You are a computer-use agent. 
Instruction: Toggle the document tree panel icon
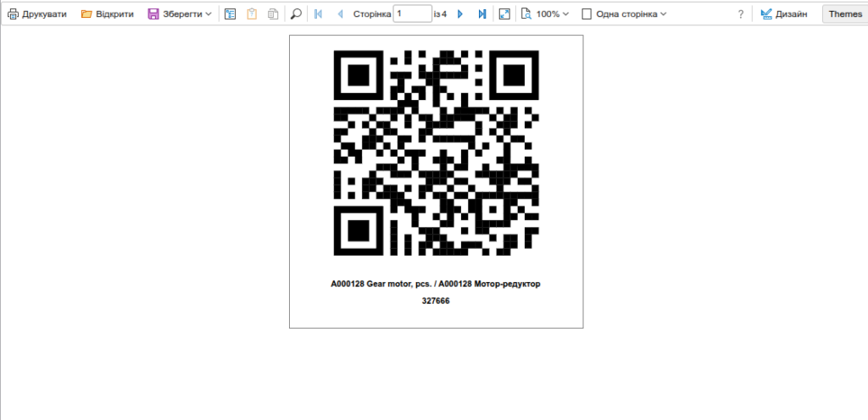pos(230,14)
